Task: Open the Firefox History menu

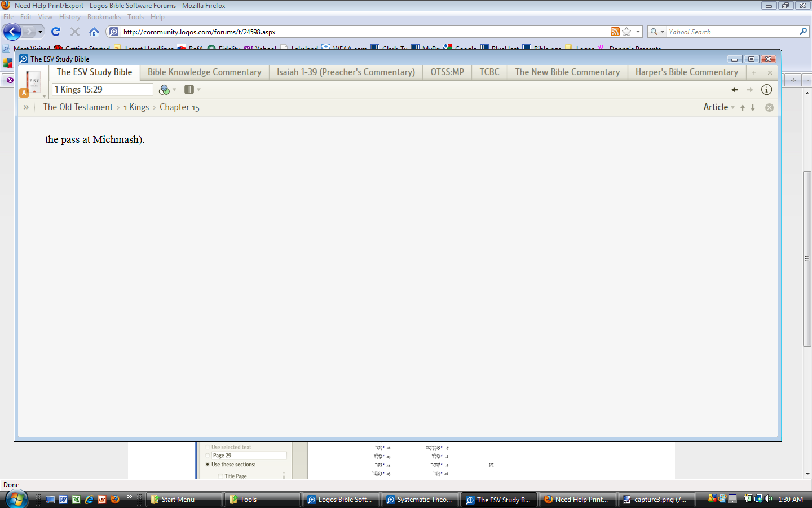Action: (x=70, y=17)
